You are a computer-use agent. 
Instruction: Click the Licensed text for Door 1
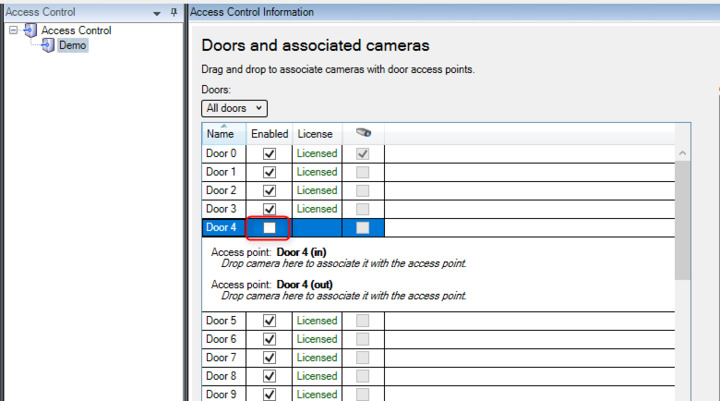tap(317, 172)
